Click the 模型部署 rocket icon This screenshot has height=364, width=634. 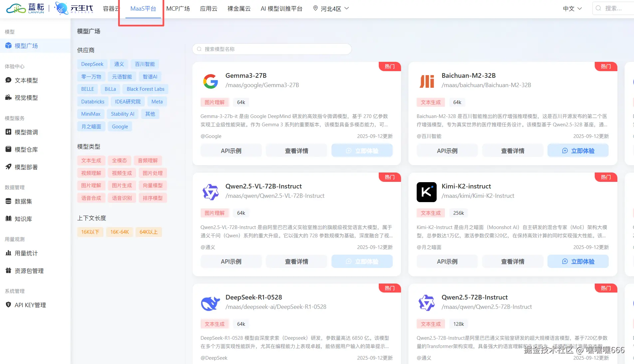point(8,167)
